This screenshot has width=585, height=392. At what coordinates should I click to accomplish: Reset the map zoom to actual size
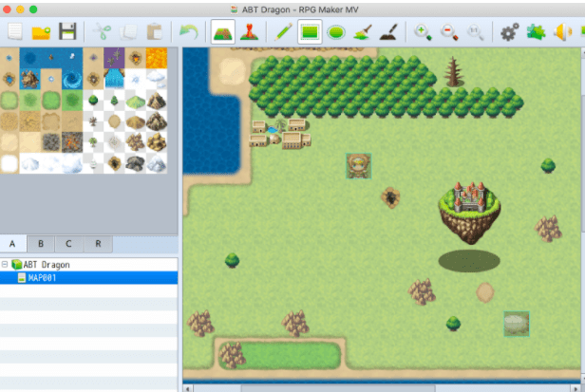pos(475,32)
